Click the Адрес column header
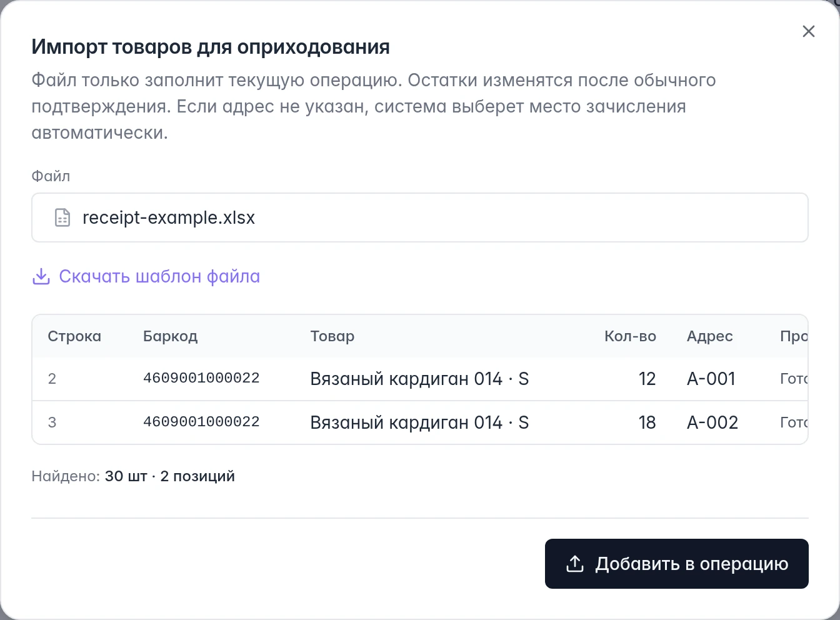840x620 pixels. point(709,336)
